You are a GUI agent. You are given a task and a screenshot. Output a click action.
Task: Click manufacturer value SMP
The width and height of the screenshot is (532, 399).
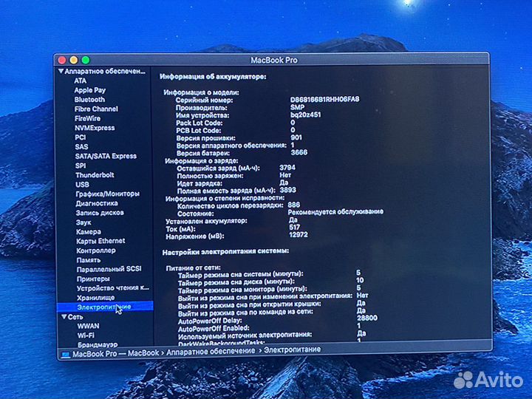(x=297, y=107)
